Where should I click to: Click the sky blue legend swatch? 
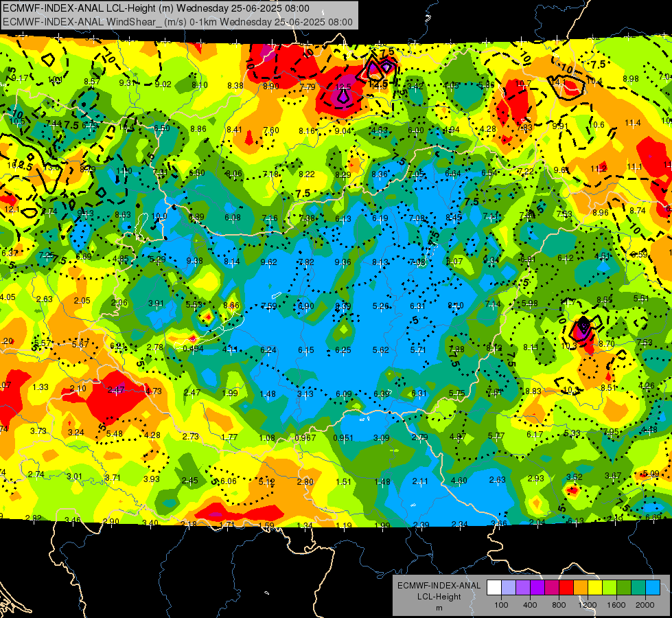pyautogui.click(x=653, y=588)
